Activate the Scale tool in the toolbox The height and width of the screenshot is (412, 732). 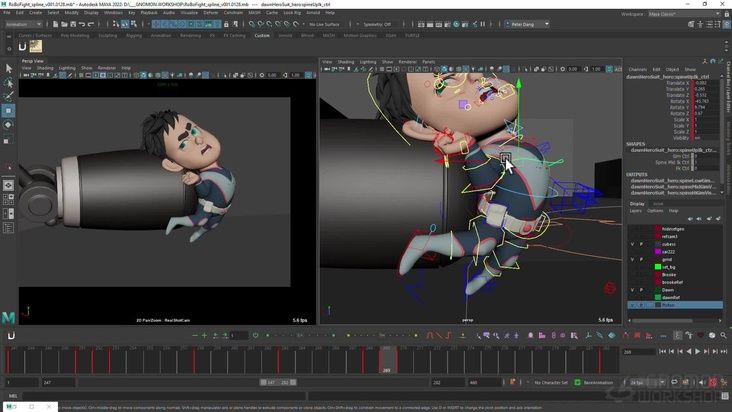(x=8, y=139)
